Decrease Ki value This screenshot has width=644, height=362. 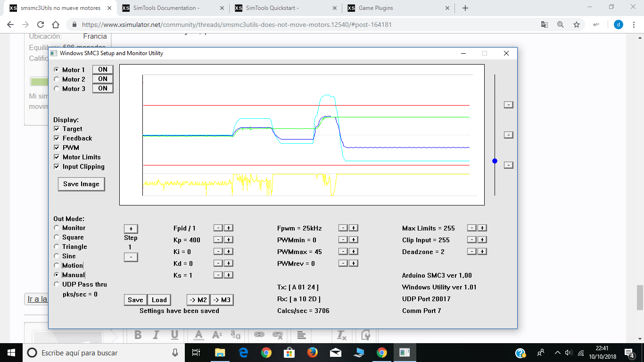coord(218,251)
